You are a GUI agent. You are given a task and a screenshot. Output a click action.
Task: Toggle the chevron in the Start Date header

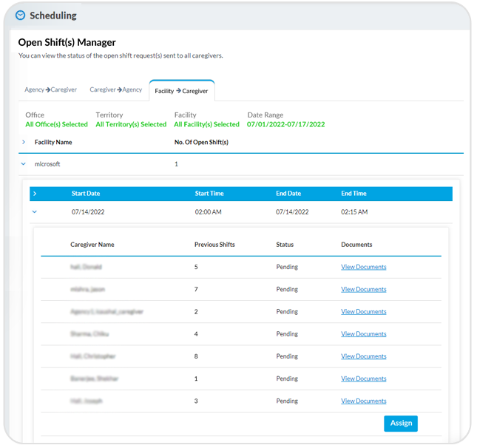(x=35, y=194)
